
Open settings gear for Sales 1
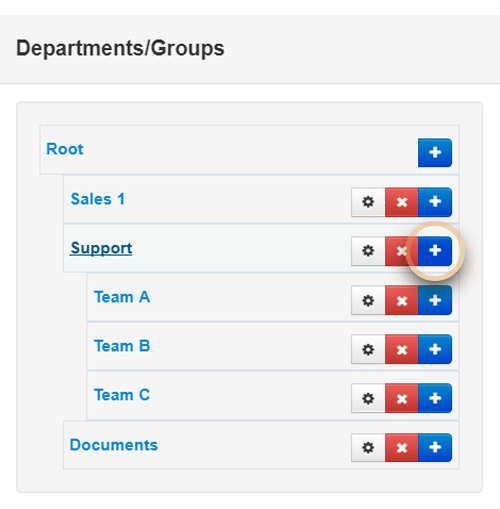pos(368,202)
